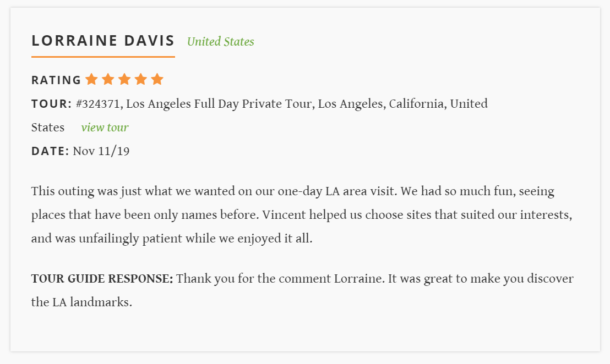This screenshot has width=610, height=364.
Task: Open the 'view tour' link
Action: pyautogui.click(x=105, y=128)
